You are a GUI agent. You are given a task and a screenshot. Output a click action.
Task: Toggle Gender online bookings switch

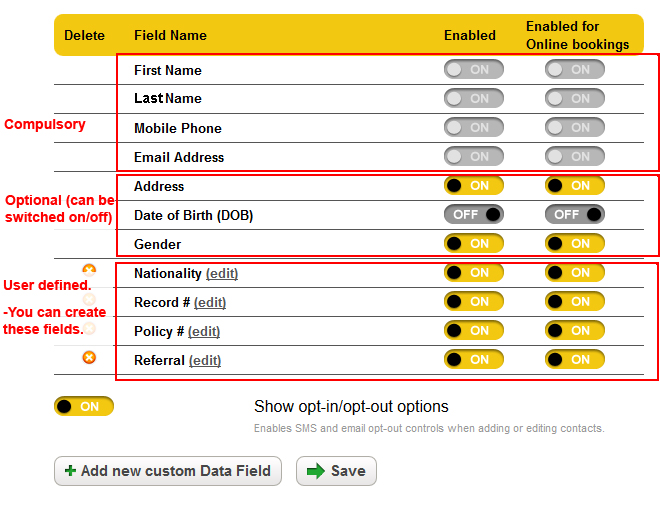tap(575, 244)
